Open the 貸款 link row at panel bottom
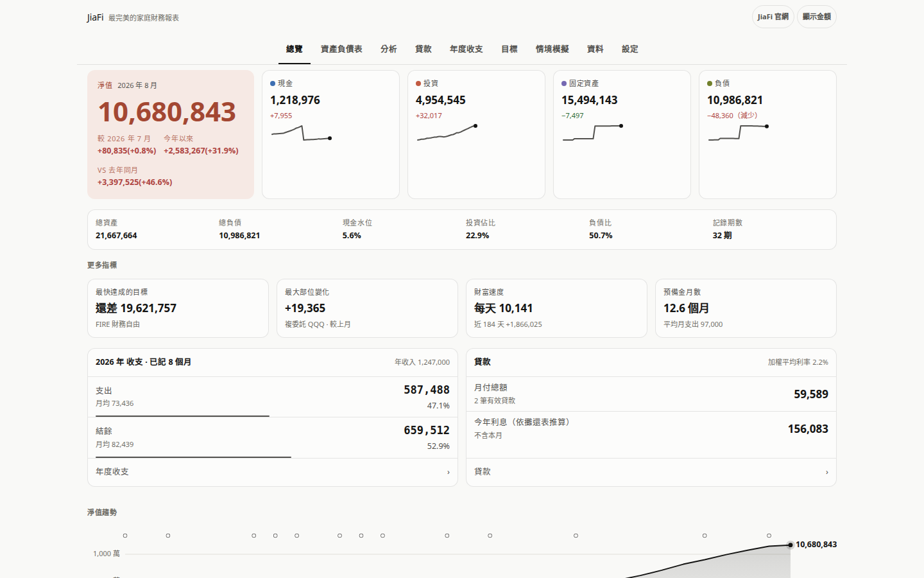924x578 pixels. 651,472
